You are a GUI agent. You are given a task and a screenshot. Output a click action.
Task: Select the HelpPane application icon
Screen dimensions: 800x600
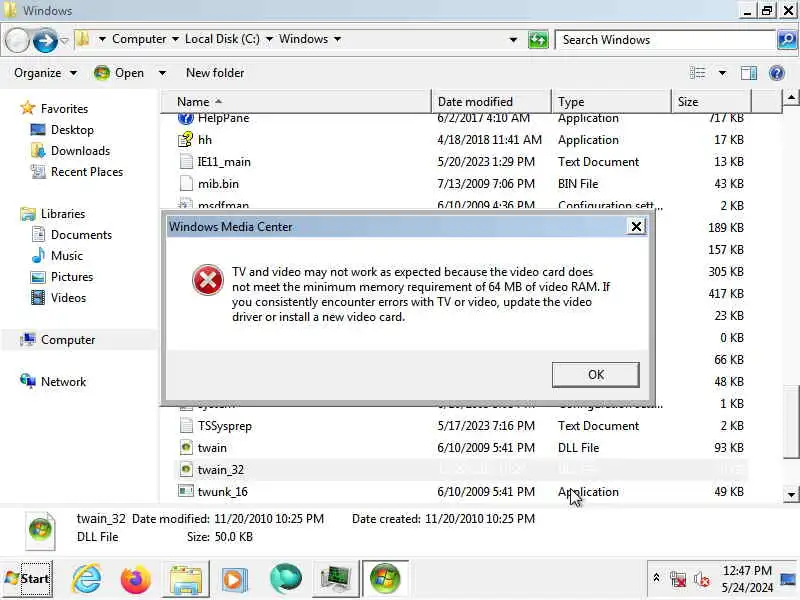[186, 118]
